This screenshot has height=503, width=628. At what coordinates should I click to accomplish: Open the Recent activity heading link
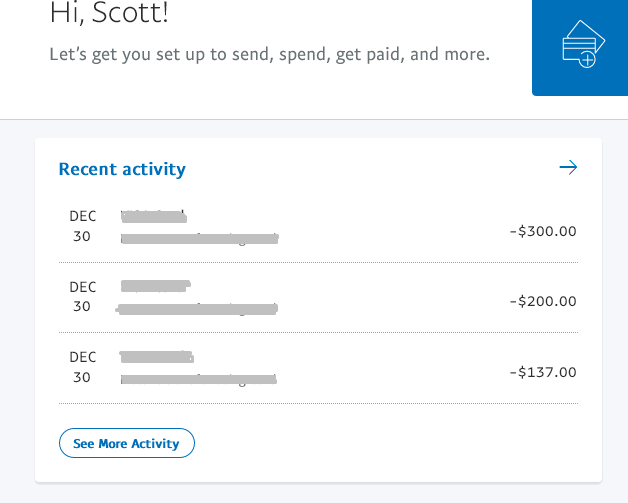point(122,169)
